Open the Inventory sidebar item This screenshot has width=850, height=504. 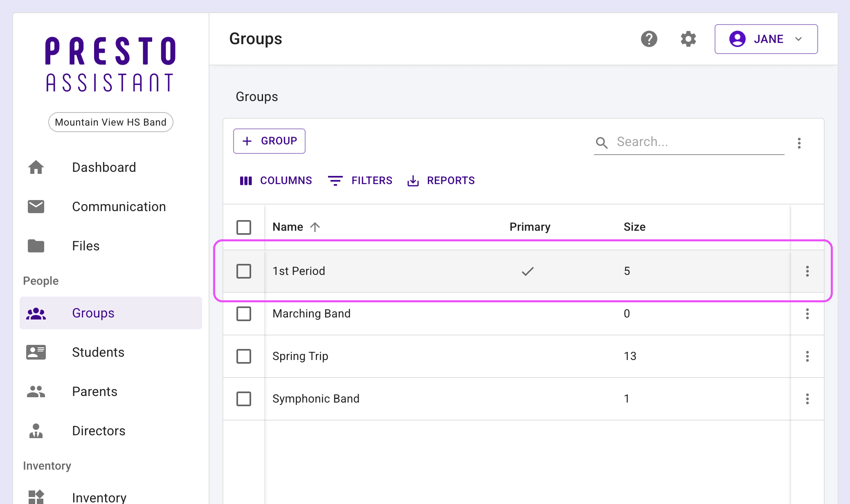tap(99, 497)
